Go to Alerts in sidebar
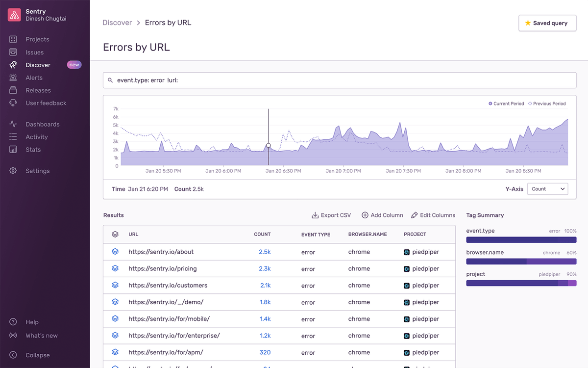 (34, 78)
